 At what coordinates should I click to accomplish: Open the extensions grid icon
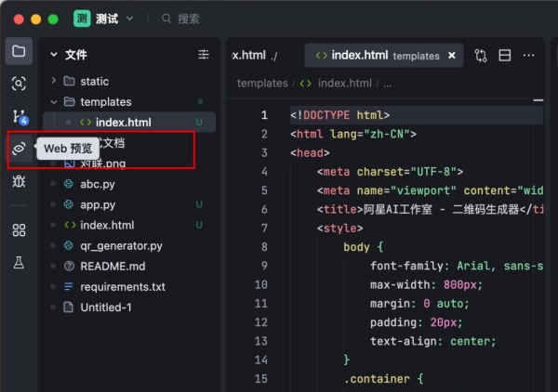click(19, 229)
